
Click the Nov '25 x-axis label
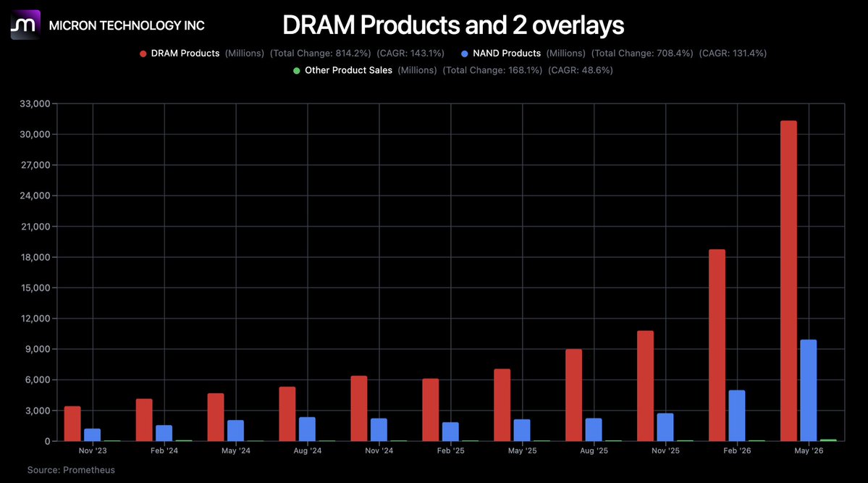665,451
